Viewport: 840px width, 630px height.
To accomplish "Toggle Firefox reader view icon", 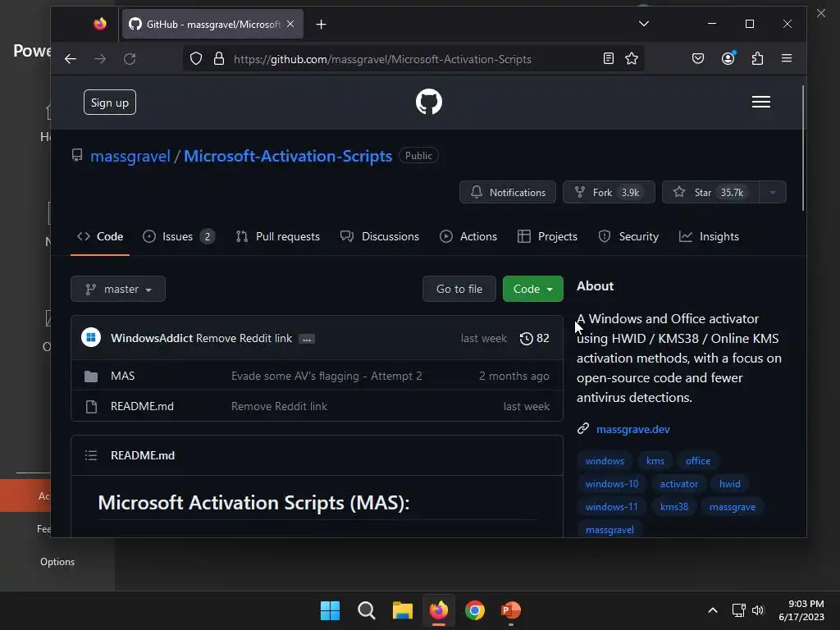I will 608,58.
